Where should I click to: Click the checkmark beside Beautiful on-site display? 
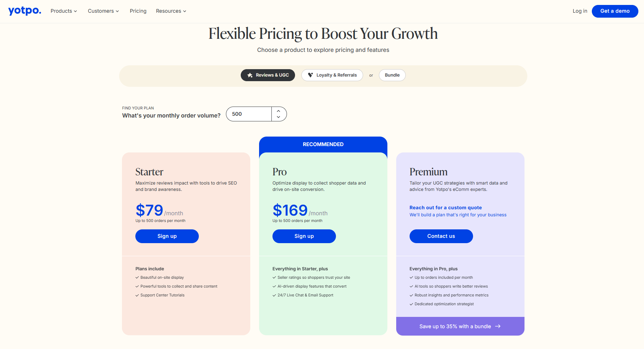pos(137,277)
